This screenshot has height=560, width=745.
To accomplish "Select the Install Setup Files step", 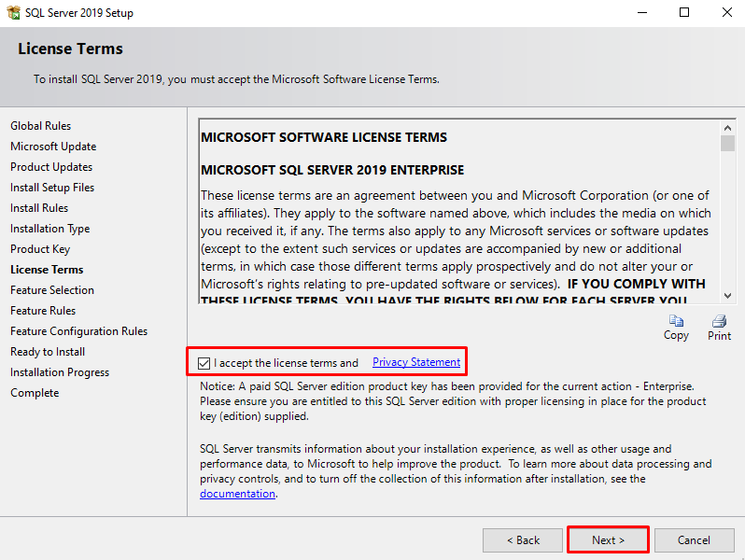I will click(52, 188).
